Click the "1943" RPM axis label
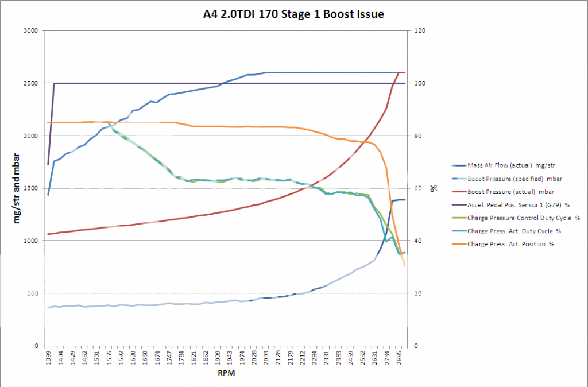588x387 pixels. pos(230,358)
